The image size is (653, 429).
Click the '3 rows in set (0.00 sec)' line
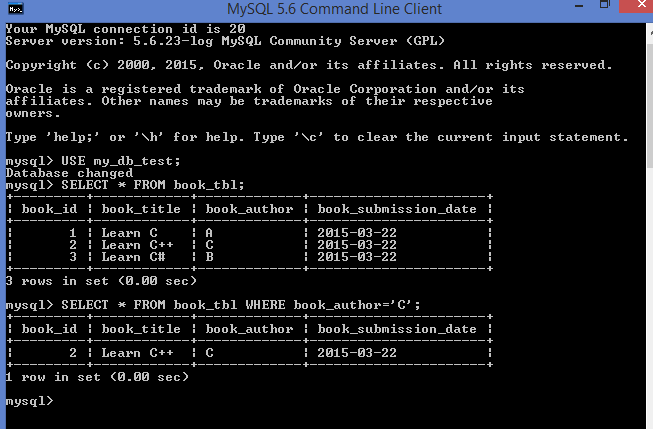click(x=101, y=281)
